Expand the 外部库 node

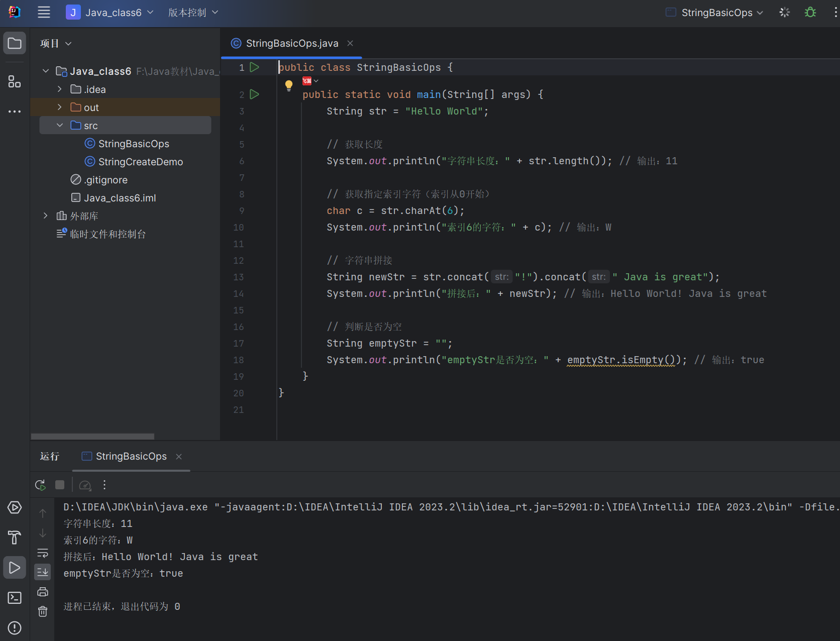(x=46, y=216)
